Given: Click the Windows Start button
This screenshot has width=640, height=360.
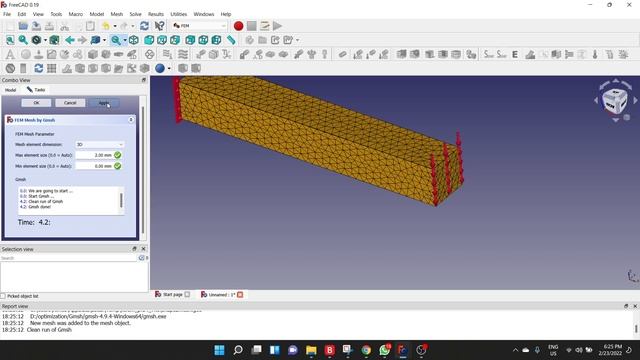Looking at the screenshot, I should [219, 350].
